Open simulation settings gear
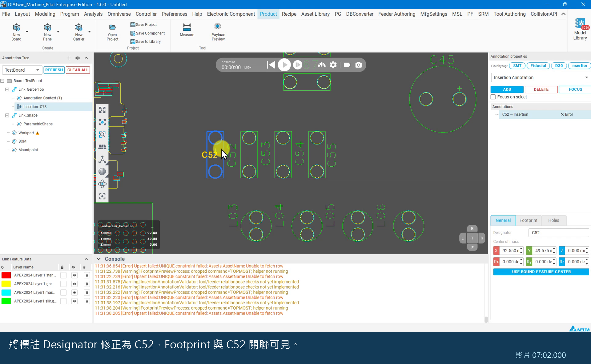This screenshot has height=364, width=591. (333, 65)
